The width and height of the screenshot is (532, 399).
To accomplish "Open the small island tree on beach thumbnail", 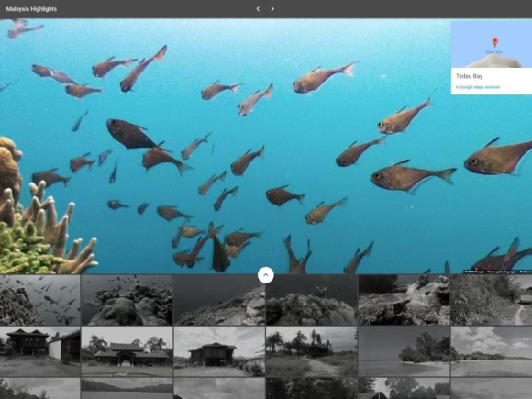I will (x=405, y=351).
